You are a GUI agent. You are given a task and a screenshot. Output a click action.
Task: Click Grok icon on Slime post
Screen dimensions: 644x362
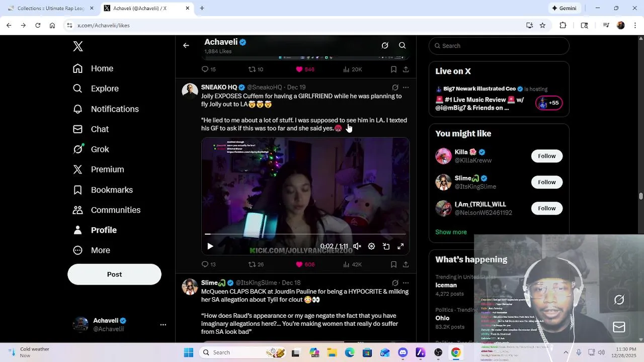pos(395,283)
